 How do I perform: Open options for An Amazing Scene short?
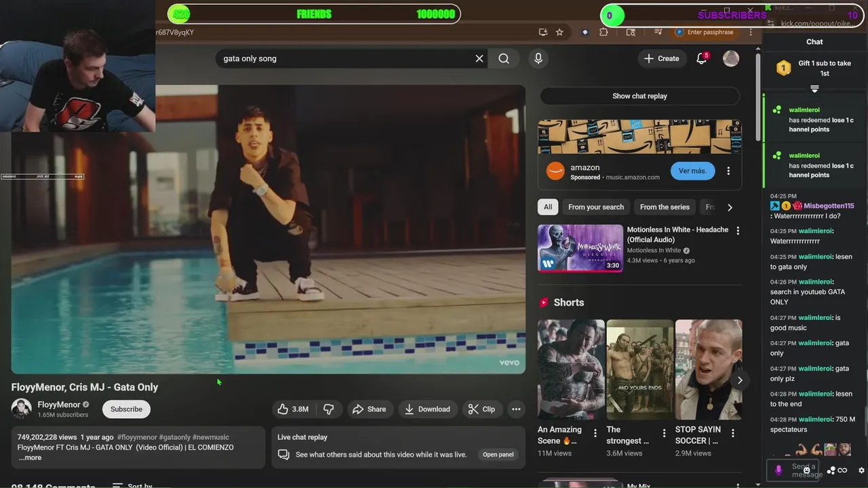click(x=595, y=433)
